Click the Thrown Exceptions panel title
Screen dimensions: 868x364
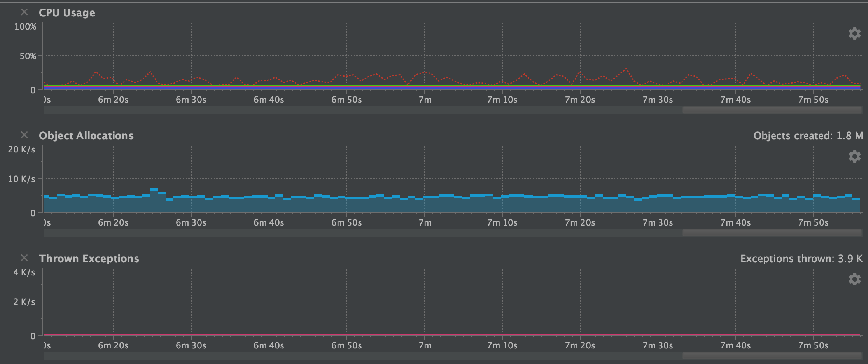pos(89,259)
